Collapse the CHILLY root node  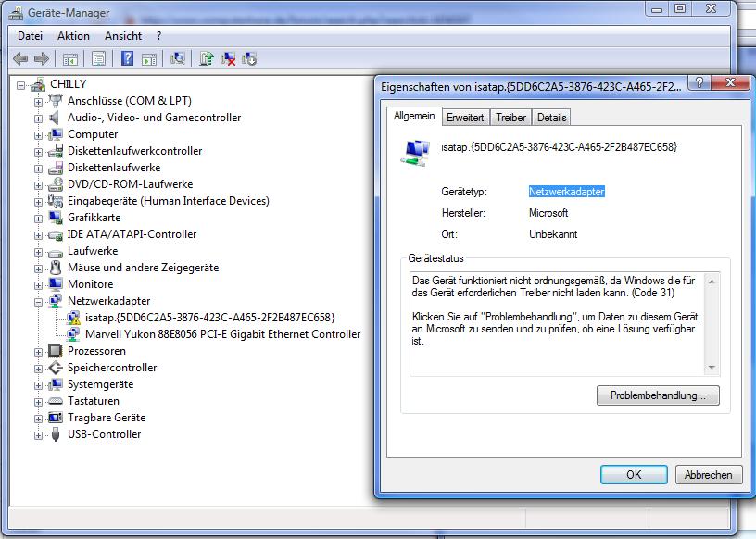20,86
